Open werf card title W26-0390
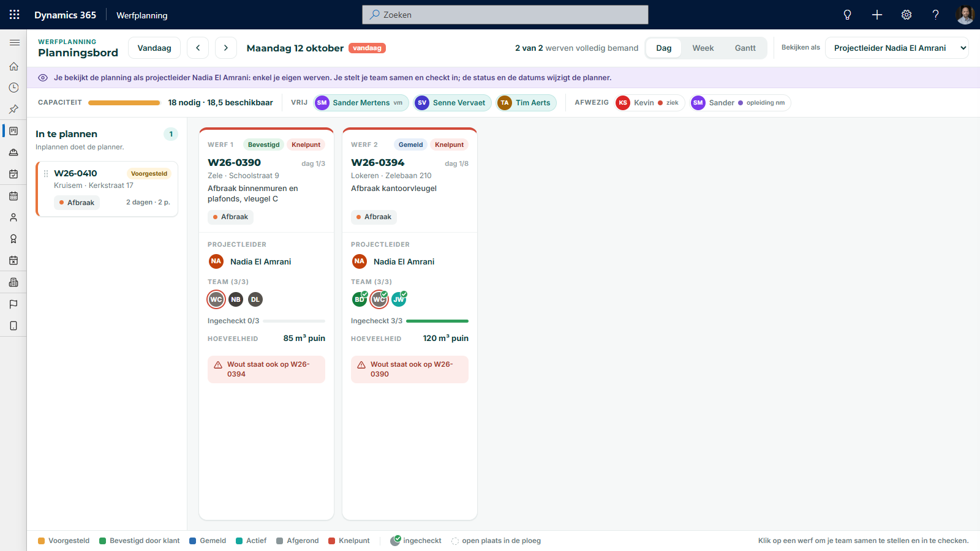This screenshot has width=980, height=551. [234, 163]
